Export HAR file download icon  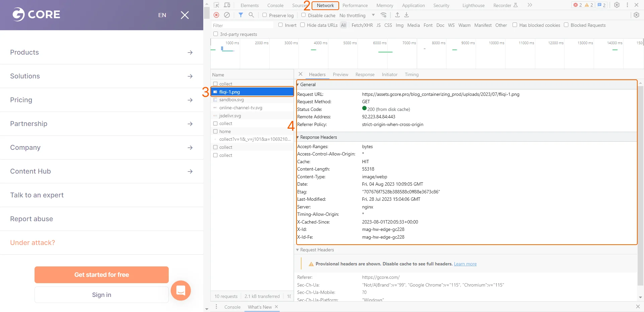407,15
